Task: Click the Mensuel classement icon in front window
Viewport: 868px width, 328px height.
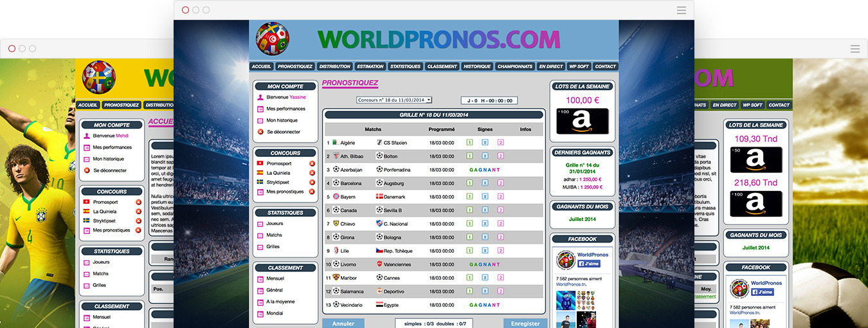Action: [x=260, y=279]
